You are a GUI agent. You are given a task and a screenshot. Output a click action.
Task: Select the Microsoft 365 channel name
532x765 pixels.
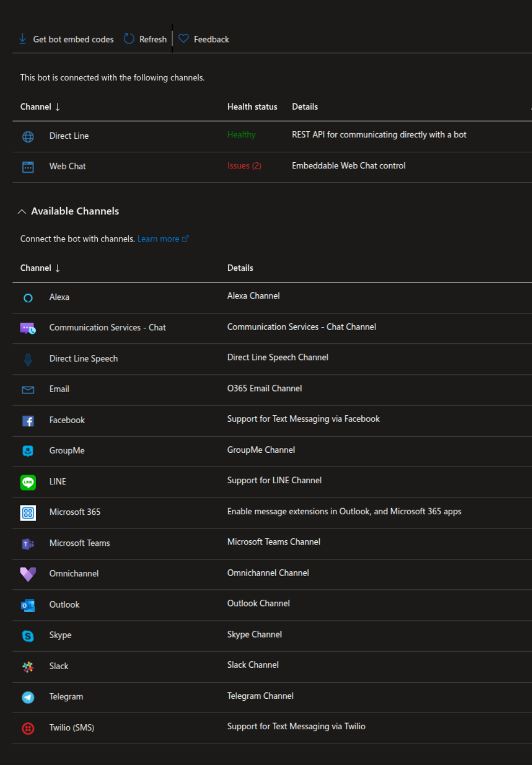click(75, 512)
